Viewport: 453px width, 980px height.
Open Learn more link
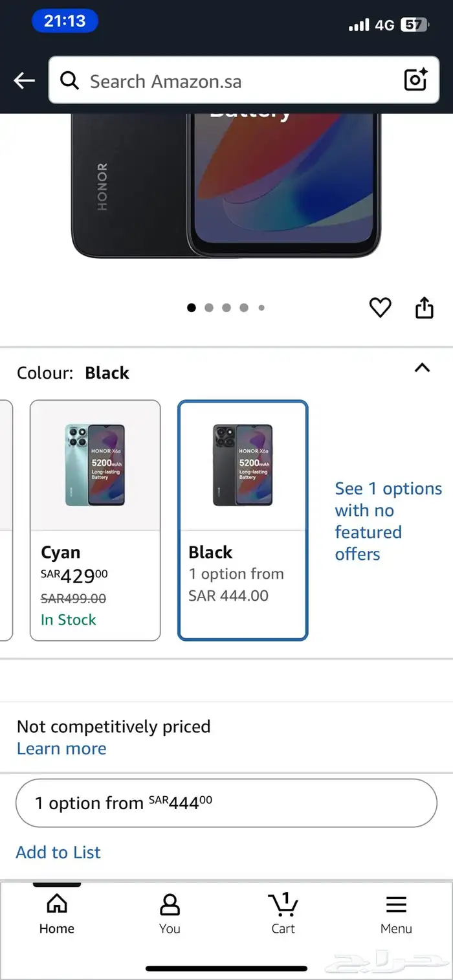point(61,749)
